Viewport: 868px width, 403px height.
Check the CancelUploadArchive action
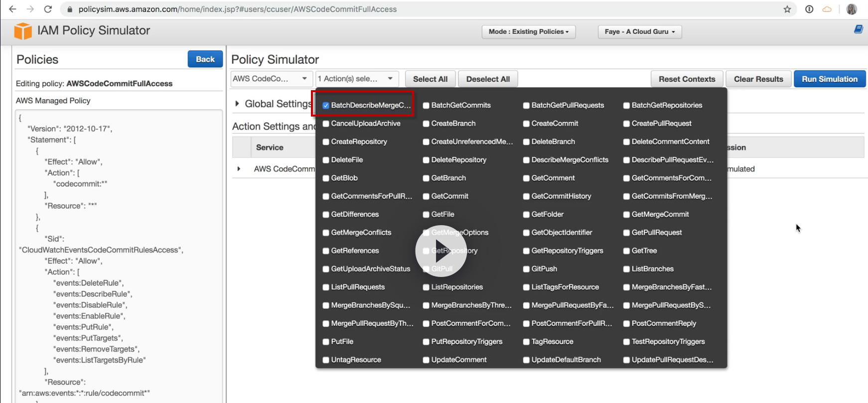pyautogui.click(x=326, y=124)
